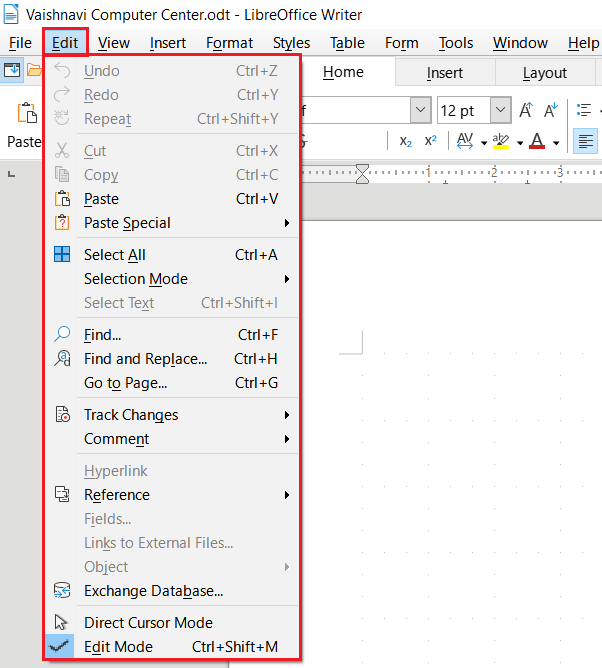Open the character spacing dropdown arrow

tap(484, 143)
